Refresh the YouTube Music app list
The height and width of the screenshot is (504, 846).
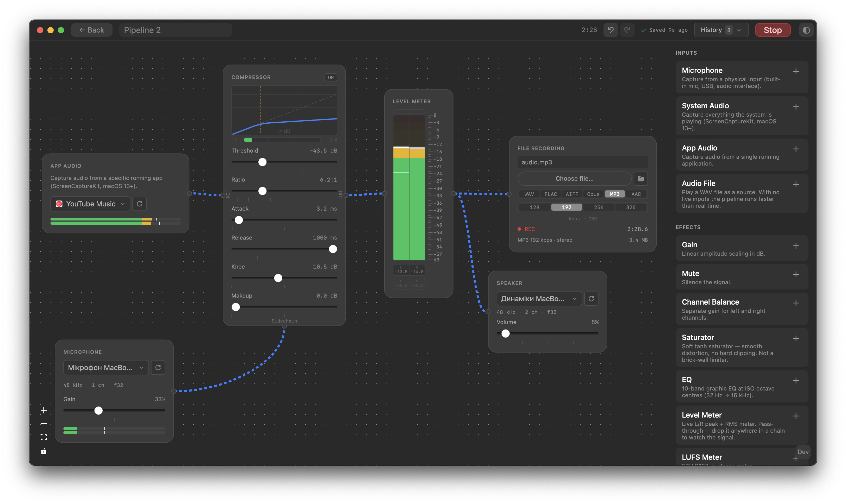click(139, 204)
